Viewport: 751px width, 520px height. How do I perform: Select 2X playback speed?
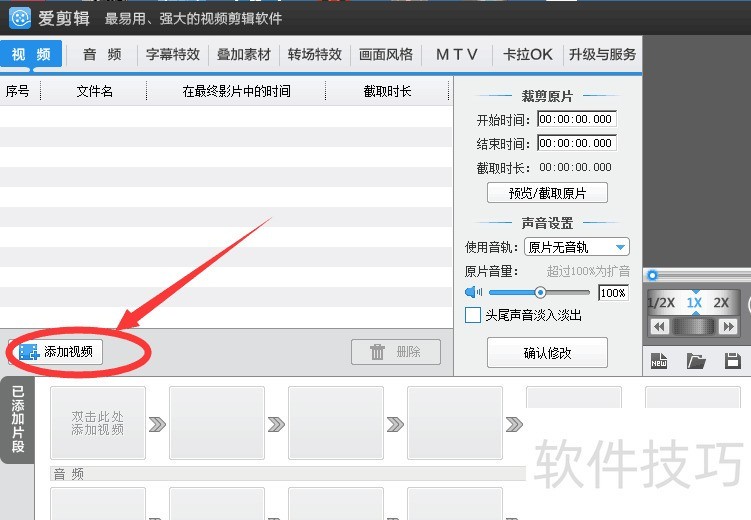721,303
